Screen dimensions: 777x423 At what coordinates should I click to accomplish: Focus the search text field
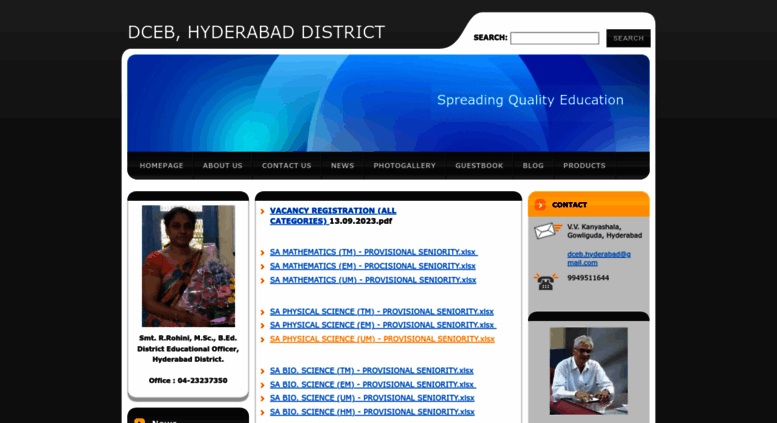coord(555,38)
